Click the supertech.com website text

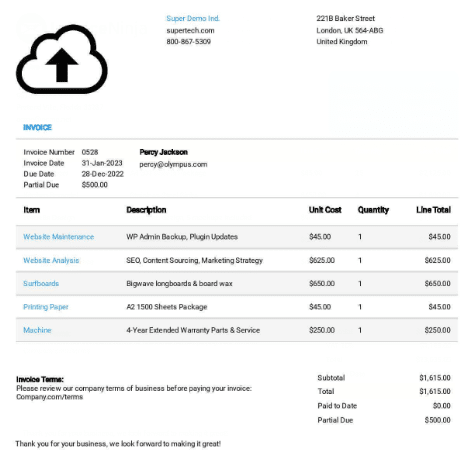pyautogui.click(x=190, y=30)
